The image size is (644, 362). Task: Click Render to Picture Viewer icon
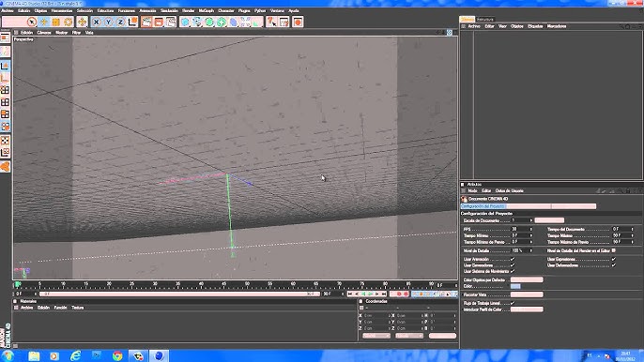(x=159, y=22)
